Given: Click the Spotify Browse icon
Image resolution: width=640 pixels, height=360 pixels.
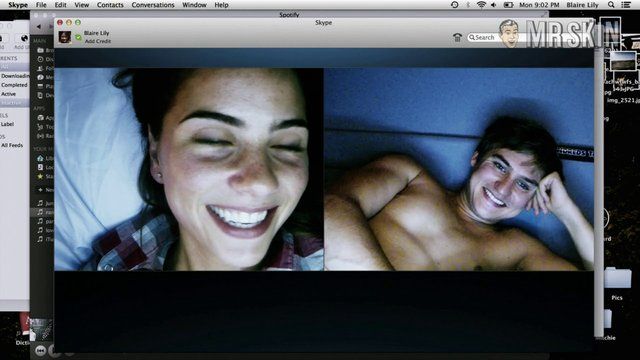Looking at the screenshot, I should tap(40, 50).
